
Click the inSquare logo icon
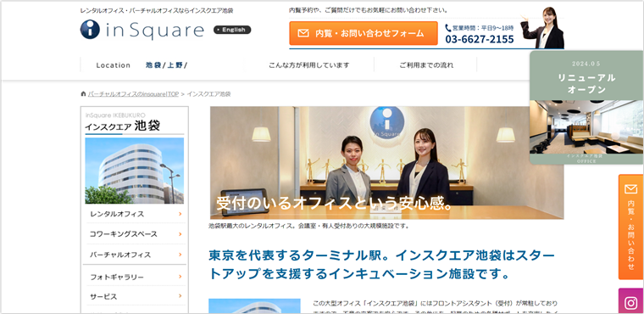click(x=90, y=30)
